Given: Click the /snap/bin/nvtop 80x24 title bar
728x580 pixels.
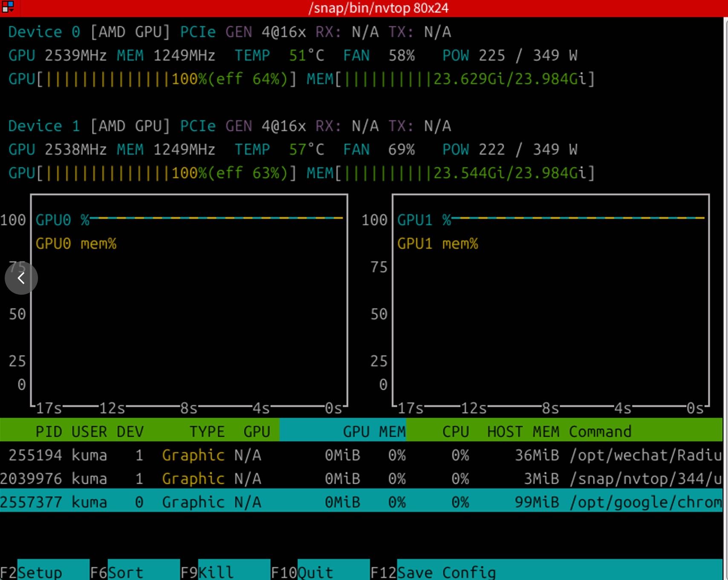Looking at the screenshot, I should click(x=378, y=8).
